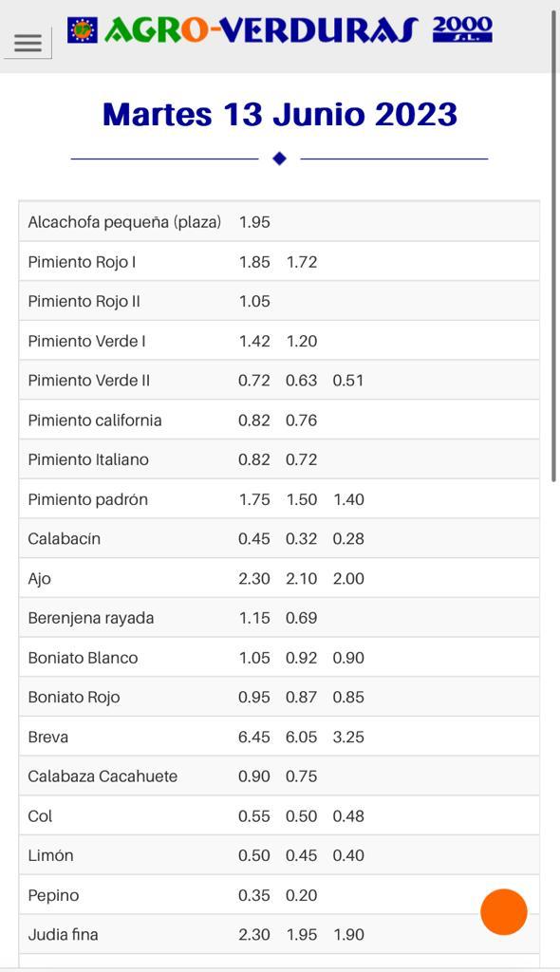
Task: Select the Calabacín row
Action: coord(279,539)
